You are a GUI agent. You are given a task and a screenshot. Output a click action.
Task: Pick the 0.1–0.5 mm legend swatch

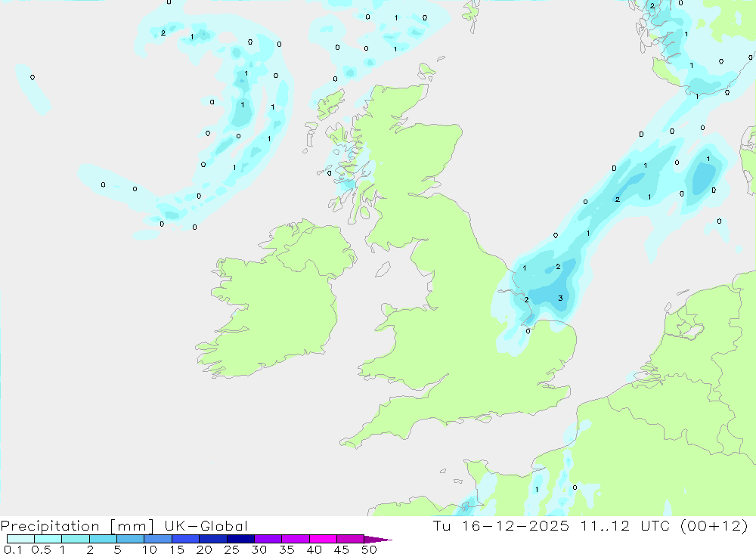20,539
